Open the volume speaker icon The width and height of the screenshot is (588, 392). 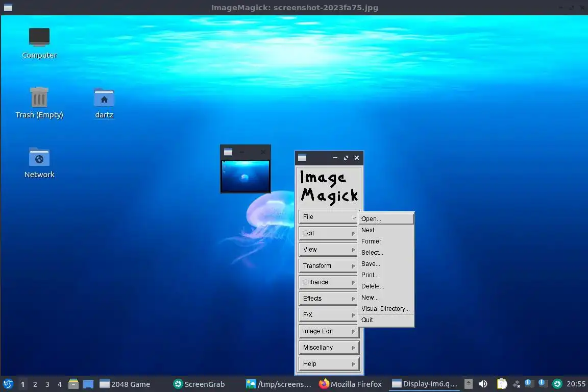[483, 384]
